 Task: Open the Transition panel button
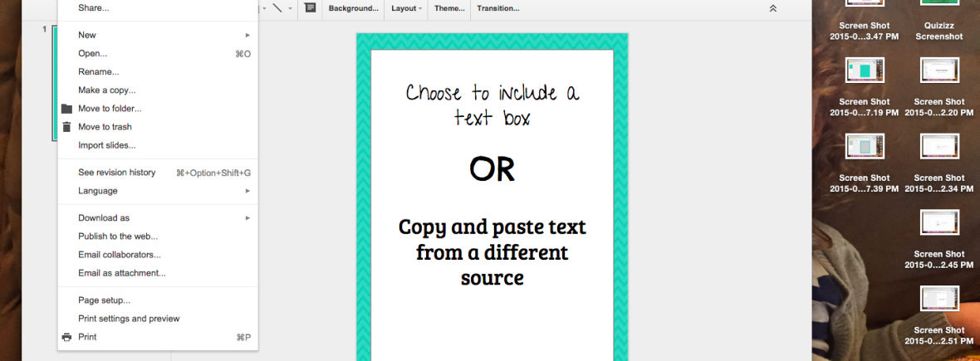[497, 8]
